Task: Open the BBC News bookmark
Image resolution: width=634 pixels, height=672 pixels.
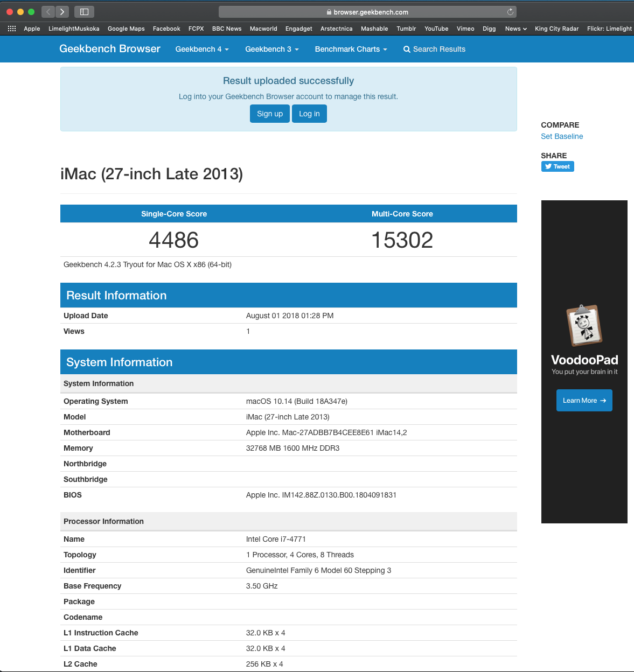Action: pyautogui.click(x=227, y=29)
